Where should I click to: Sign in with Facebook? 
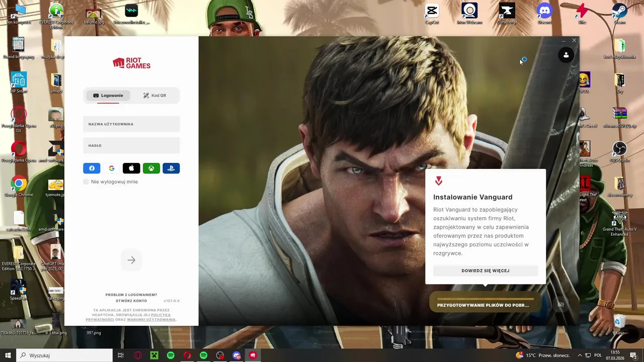[x=92, y=168]
